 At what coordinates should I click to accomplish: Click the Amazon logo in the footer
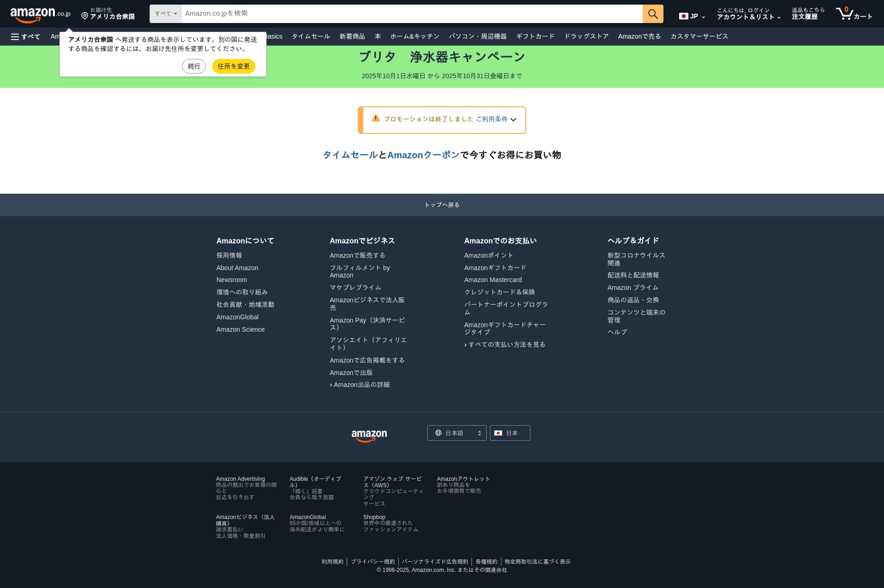(x=369, y=435)
